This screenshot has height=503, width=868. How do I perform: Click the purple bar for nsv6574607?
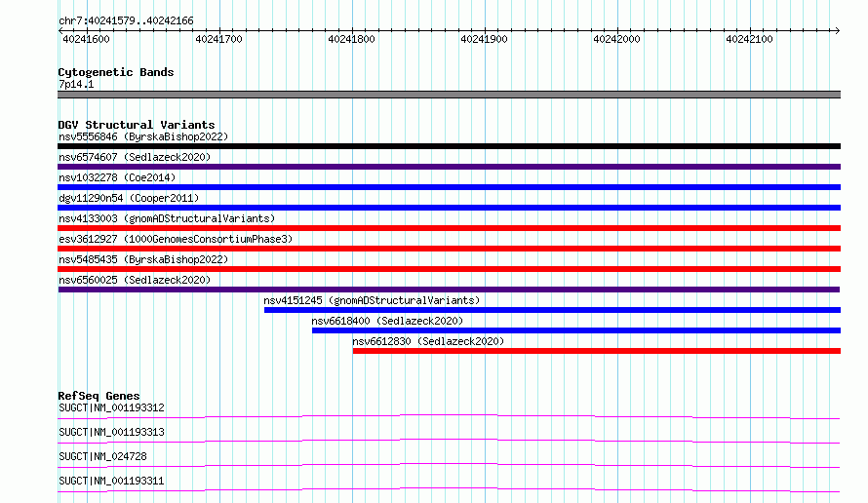coord(449,167)
